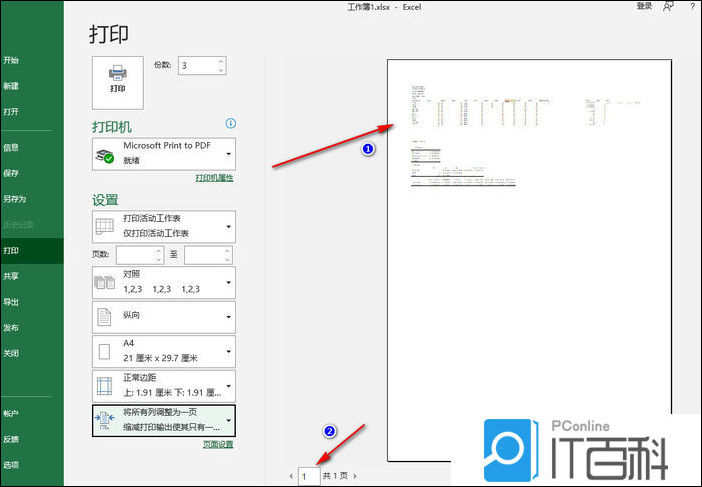Click the margins icon
The height and width of the screenshot is (487, 702).
[104, 386]
